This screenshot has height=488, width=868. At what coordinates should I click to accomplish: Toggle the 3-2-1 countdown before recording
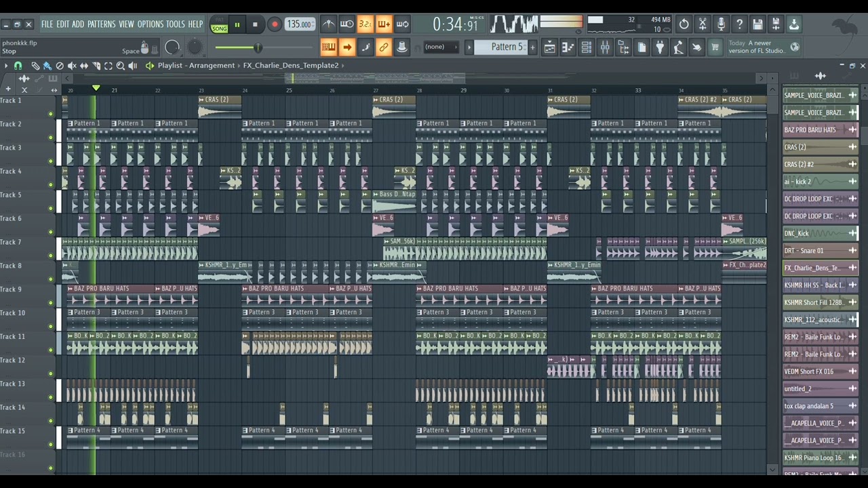365,24
